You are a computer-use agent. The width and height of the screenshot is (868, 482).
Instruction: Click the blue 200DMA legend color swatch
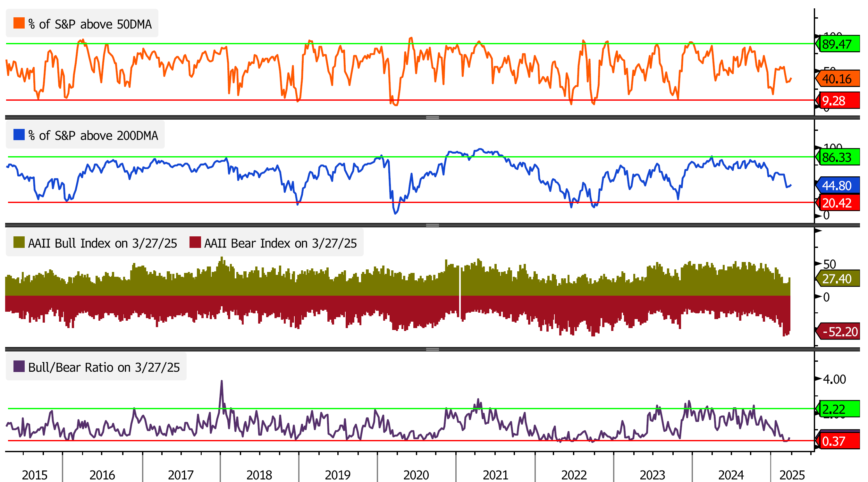click(x=19, y=135)
